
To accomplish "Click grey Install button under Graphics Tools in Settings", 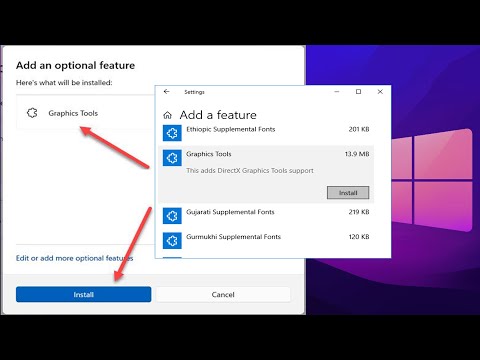I will click(348, 193).
